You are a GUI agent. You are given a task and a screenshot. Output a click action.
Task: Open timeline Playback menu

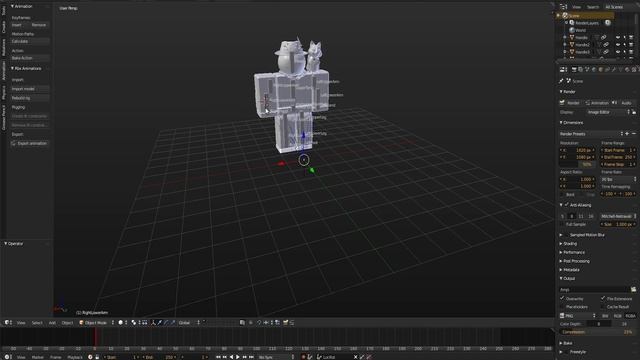[x=75, y=357]
